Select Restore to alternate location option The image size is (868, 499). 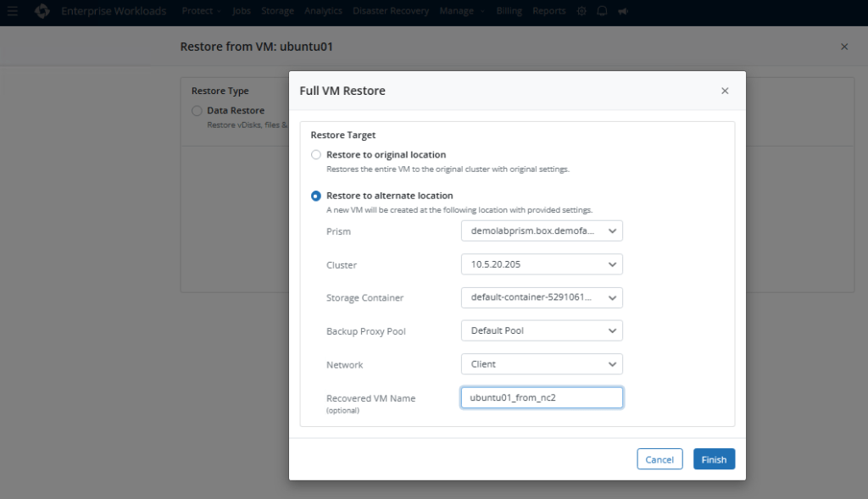(316, 196)
